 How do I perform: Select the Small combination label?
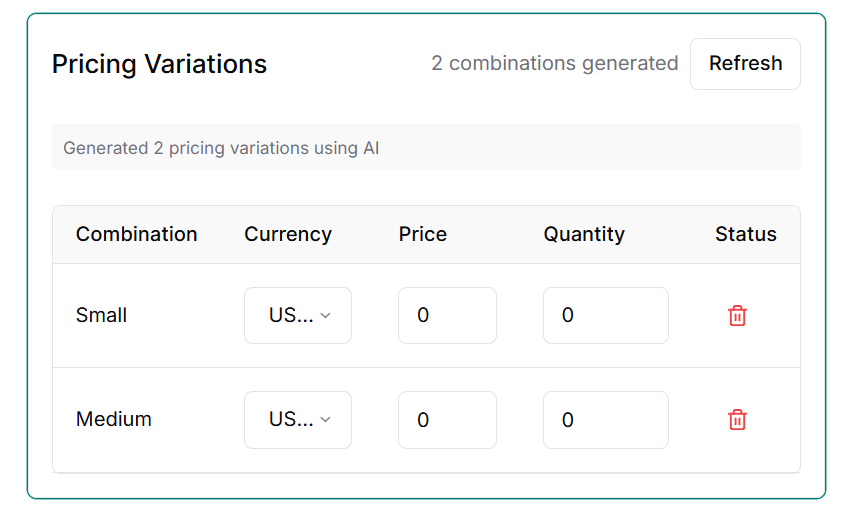coord(101,316)
